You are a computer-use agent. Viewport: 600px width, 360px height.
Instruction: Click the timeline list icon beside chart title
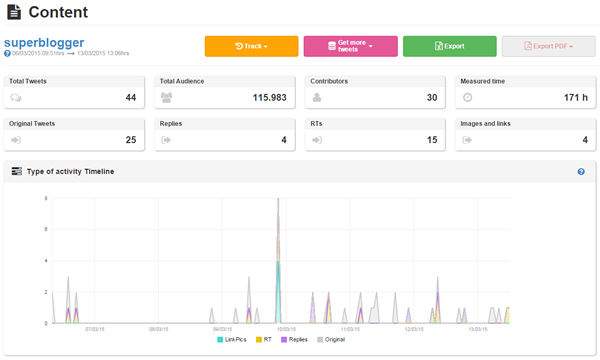(x=17, y=171)
